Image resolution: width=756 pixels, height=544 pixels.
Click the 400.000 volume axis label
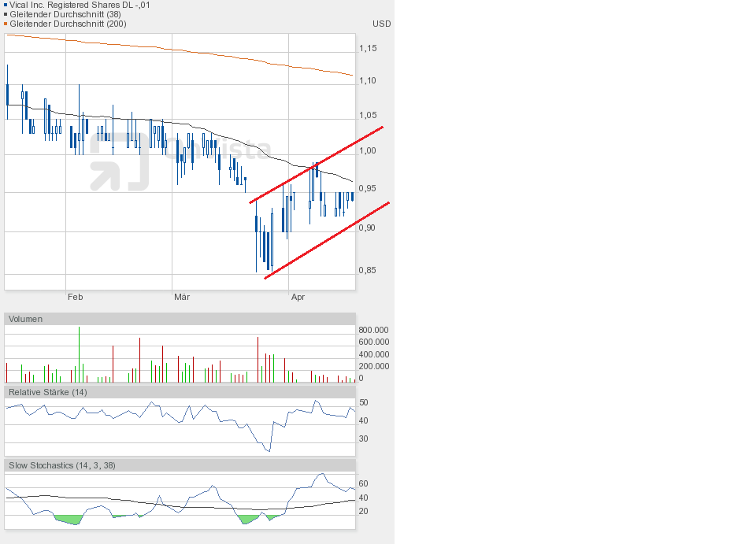coord(373,354)
